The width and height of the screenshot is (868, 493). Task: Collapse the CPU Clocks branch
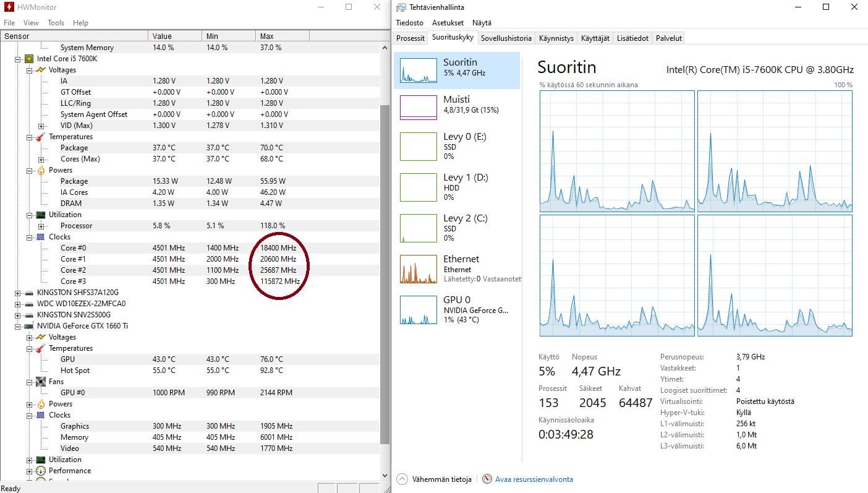[29, 237]
